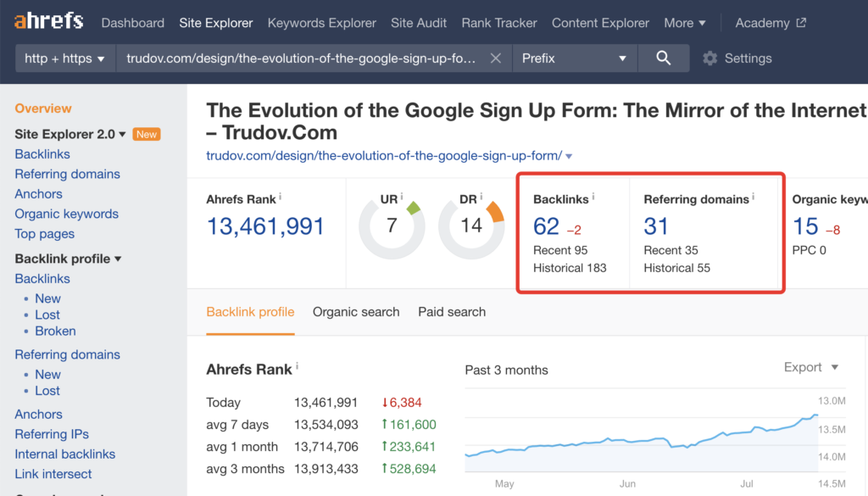The height and width of the screenshot is (496, 868).
Task: Open Keywords Explorer from top menu
Action: point(322,23)
